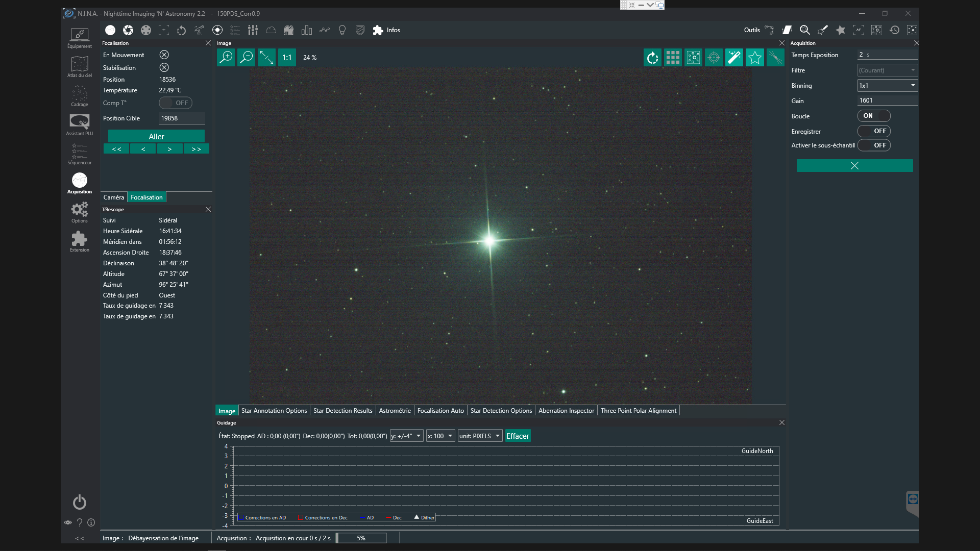Screen dimensions: 980x551
Task: Switch to the Star Annotation Options tab
Action: 274,411
